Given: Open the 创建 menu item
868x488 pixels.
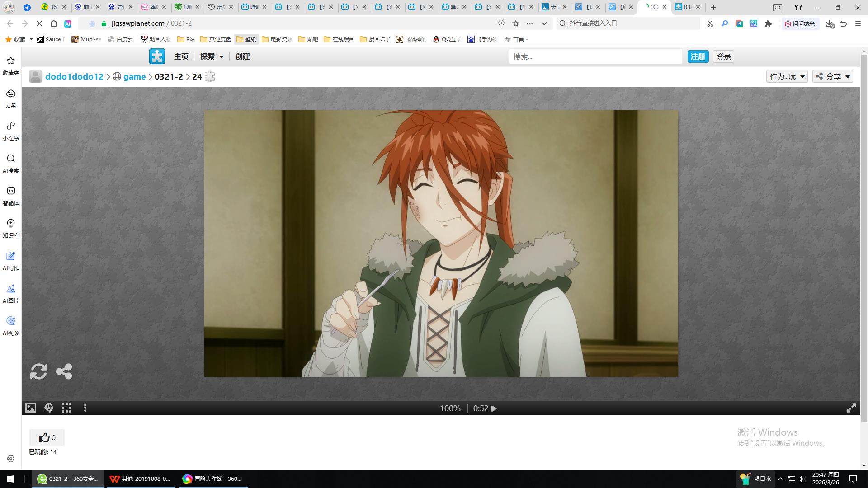Looking at the screenshot, I should pyautogui.click(x=242, y=56).
